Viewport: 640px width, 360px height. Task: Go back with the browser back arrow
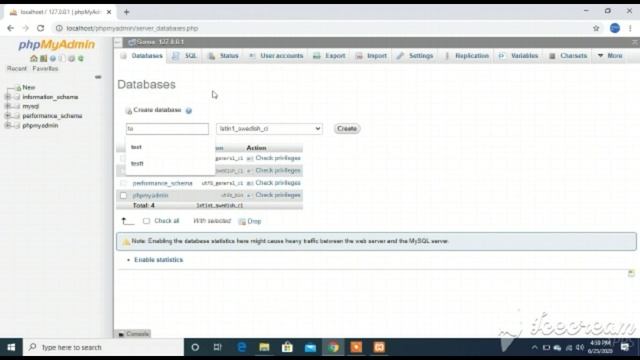pos(10,28)
